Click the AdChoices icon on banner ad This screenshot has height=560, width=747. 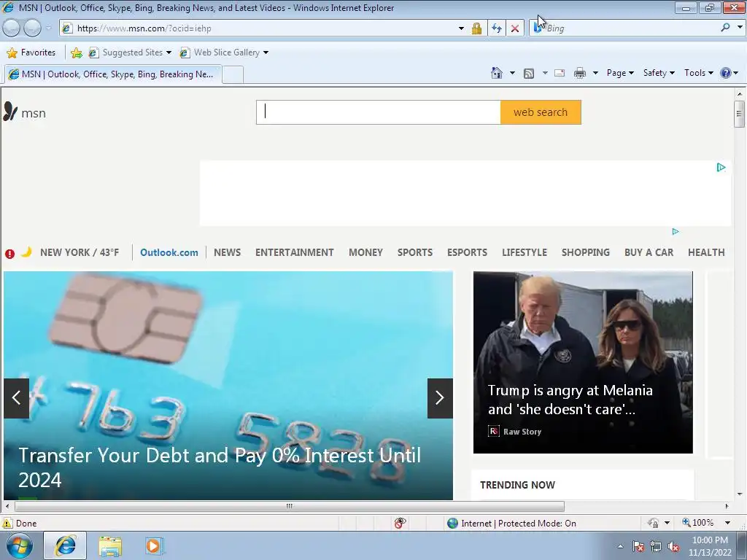[721, 167]
